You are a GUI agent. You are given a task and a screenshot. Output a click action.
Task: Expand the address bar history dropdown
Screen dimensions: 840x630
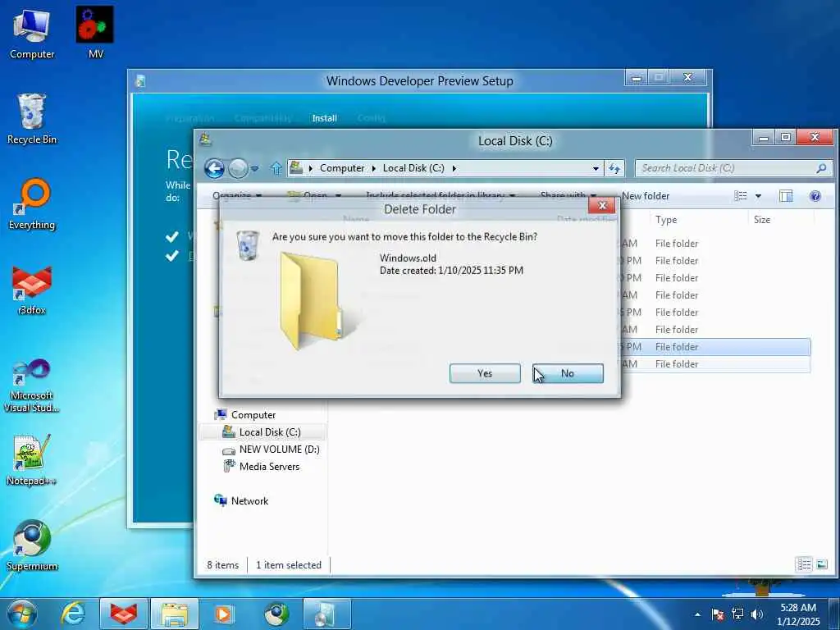click(x=596, y=169)
